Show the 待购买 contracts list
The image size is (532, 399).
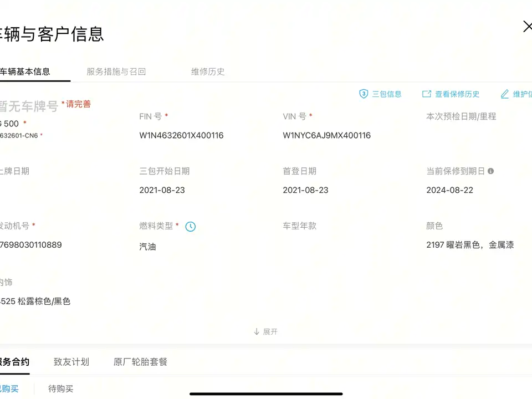tap(60, 389)
